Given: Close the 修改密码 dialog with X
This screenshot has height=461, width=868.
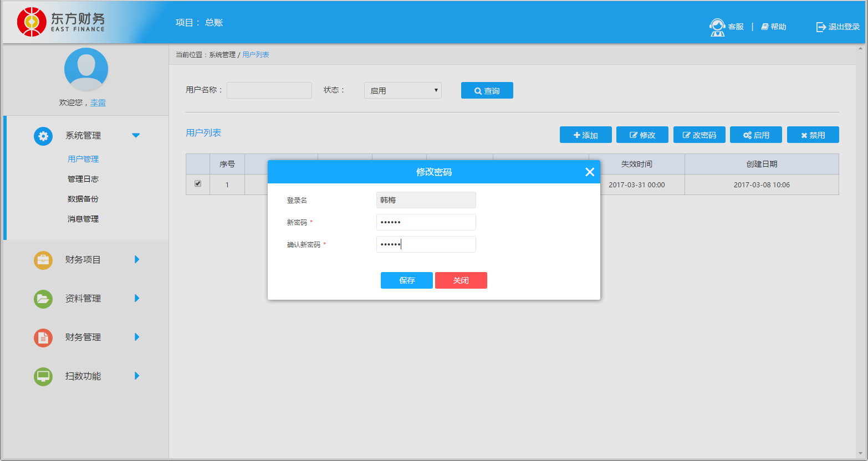Looking at the screenshot, I should coord(590,172).
